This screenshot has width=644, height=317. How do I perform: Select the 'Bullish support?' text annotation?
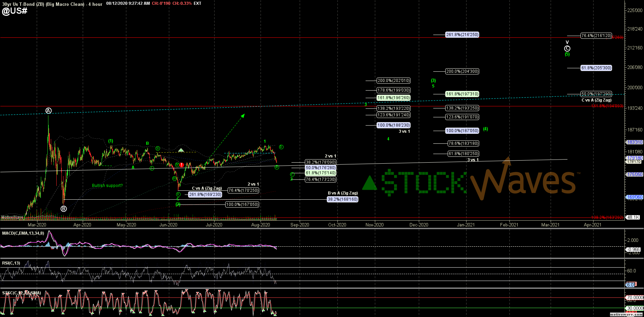[107, 186]
